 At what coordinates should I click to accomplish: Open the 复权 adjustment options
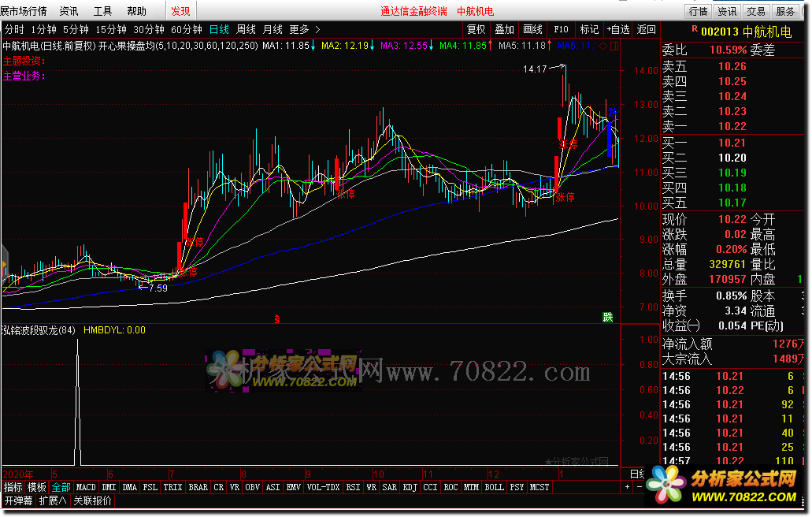point(476,29)
